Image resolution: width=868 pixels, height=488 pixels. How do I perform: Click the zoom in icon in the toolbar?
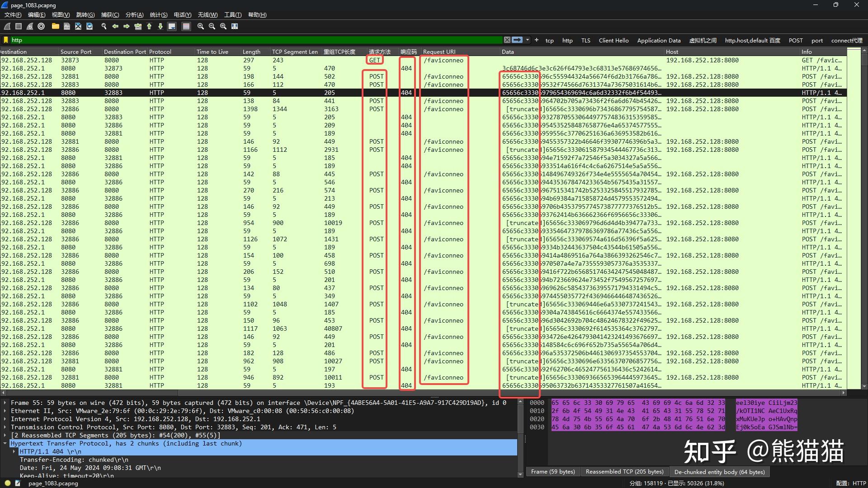point(201,26)
